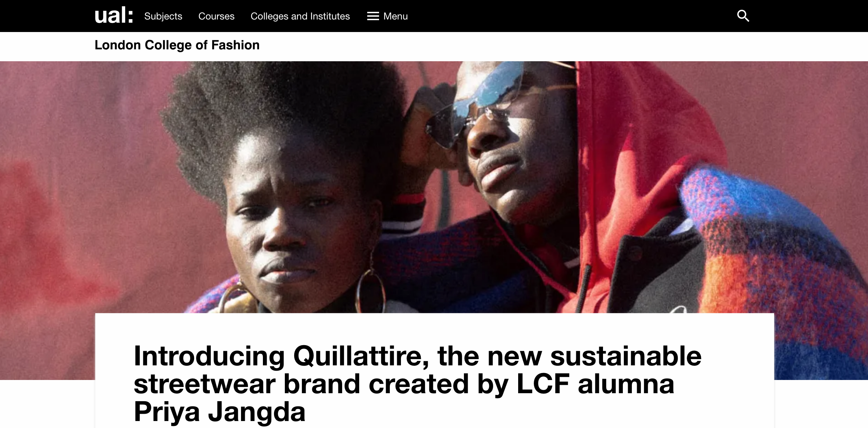
Task: Click the ual: logo
Action: [114, 16]
